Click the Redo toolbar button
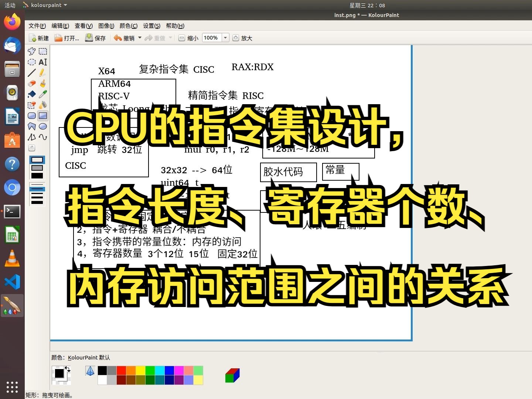This screenshot has width=532, height=399. tap(155, 38)
